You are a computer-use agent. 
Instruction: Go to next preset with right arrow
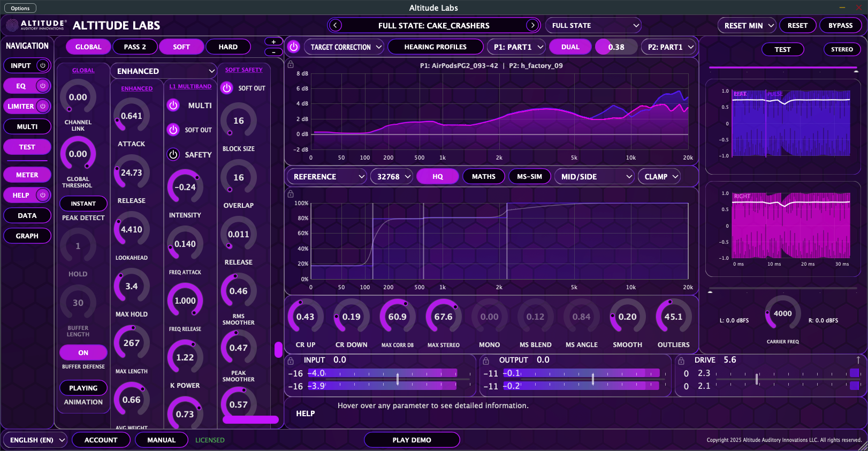tap(532, 25)
